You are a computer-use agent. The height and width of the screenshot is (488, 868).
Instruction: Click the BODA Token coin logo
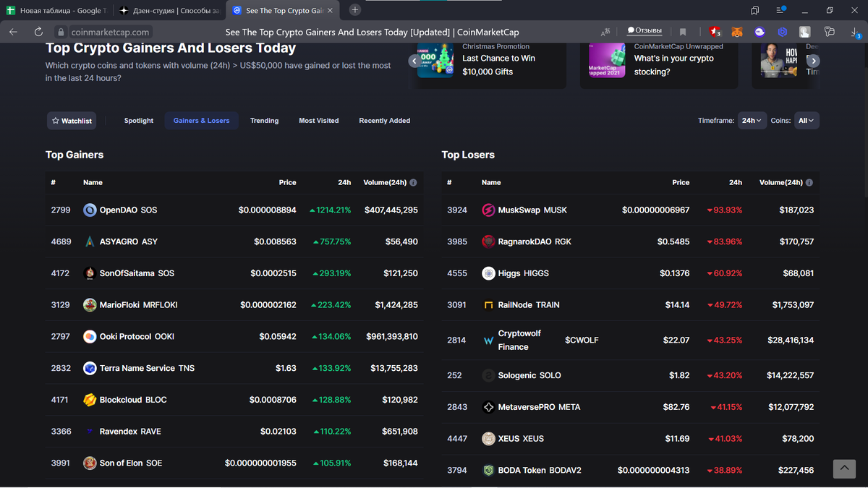coord(488,470)
